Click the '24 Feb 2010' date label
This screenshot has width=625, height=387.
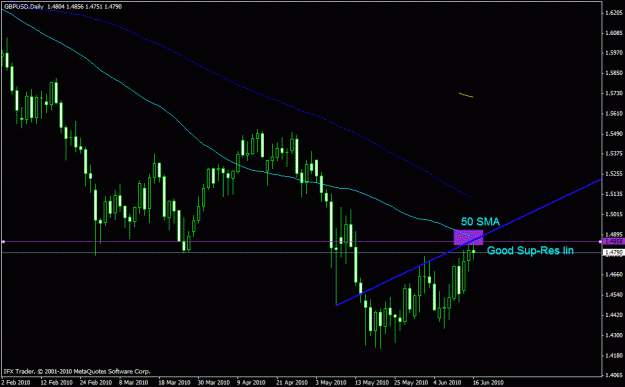(95, 383)
